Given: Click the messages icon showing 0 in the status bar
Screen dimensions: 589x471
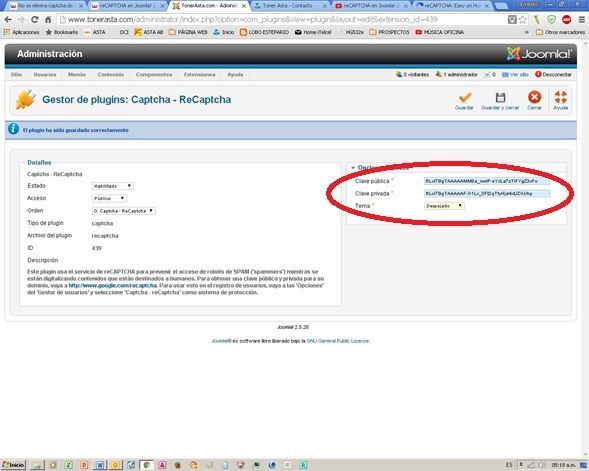Looking at the screenshot, I should click(490, 75).
